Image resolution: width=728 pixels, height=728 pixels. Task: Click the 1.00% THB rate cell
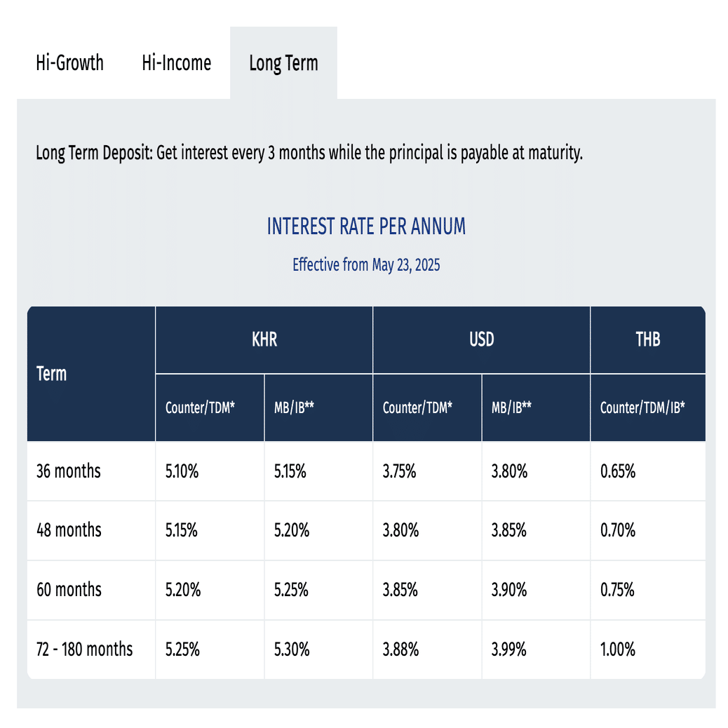pos(618,649)
